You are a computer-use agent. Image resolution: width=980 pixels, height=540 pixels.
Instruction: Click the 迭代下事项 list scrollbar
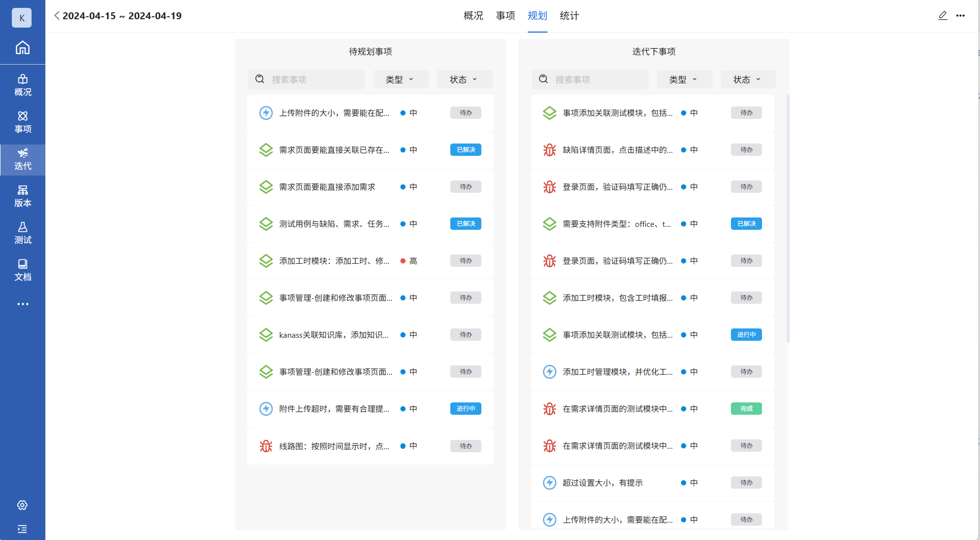(788, 217)
